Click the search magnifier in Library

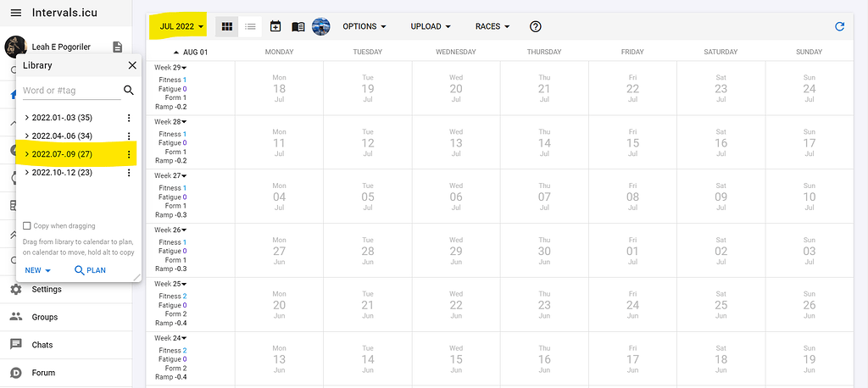point(129,90)
